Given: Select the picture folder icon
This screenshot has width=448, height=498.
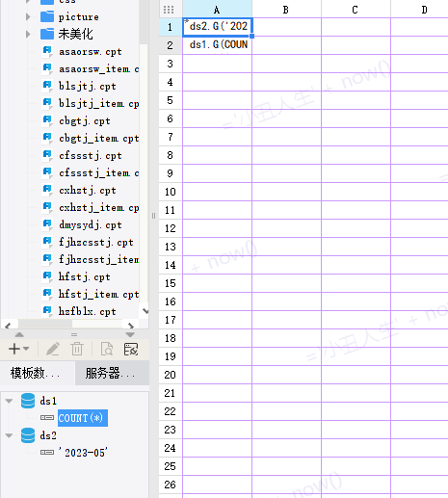Looking at the screenshot, I should pos(47,16).
